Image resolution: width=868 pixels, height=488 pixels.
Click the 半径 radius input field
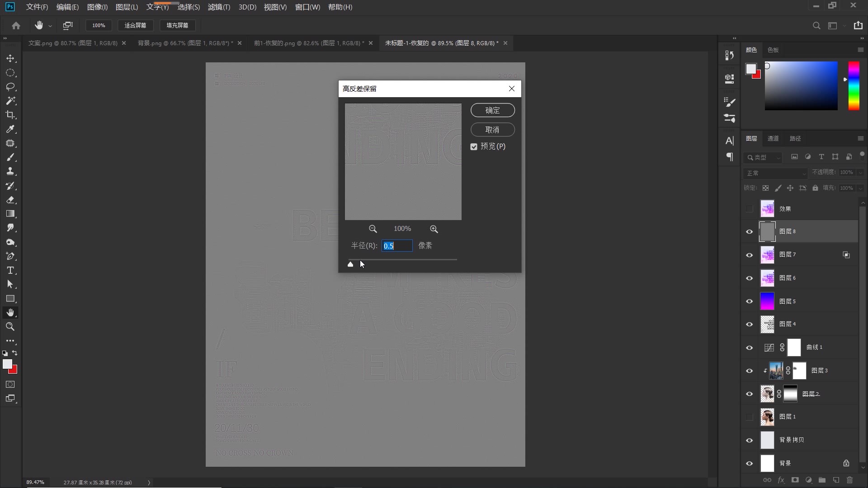tap(397, 246)
